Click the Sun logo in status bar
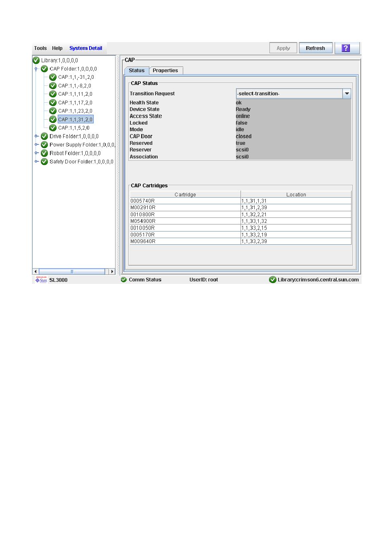Image resolution: width=392 pixels, height=536 pixels. click(41, 280)
